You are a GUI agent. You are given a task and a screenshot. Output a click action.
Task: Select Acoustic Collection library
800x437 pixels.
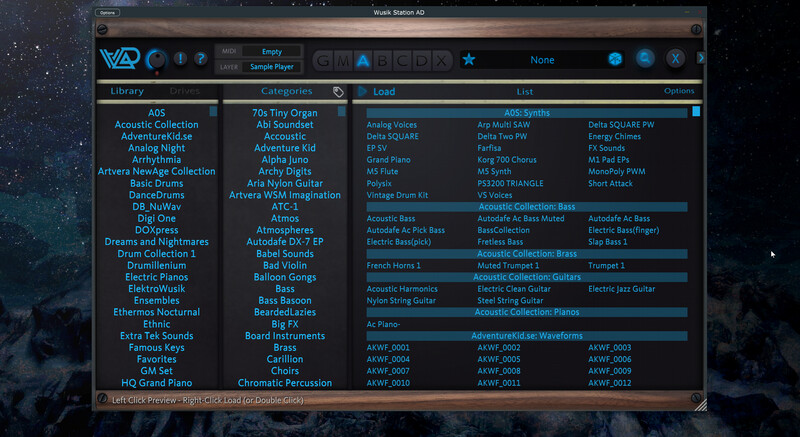pyautogui.click(x=157, y=124)
